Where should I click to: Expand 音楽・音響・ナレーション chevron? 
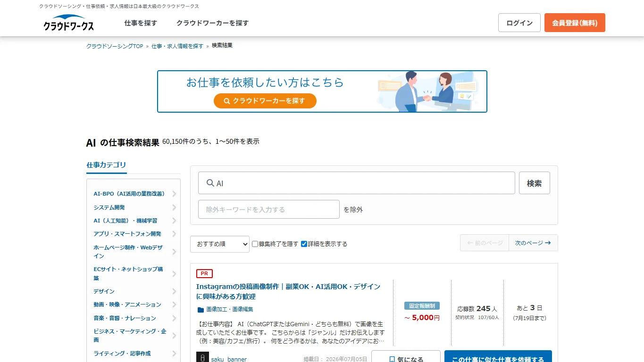tap(174, 318)
